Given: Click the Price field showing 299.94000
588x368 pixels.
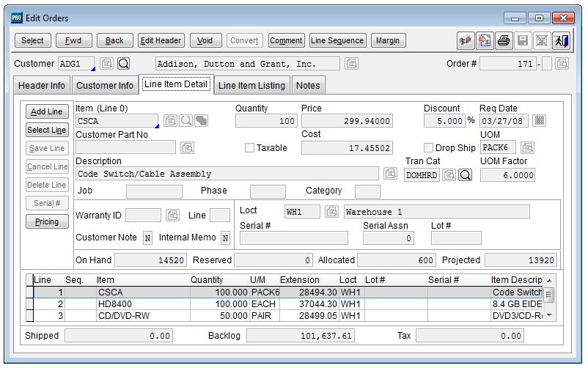Looking at the screenshot, I should point(347,121).
